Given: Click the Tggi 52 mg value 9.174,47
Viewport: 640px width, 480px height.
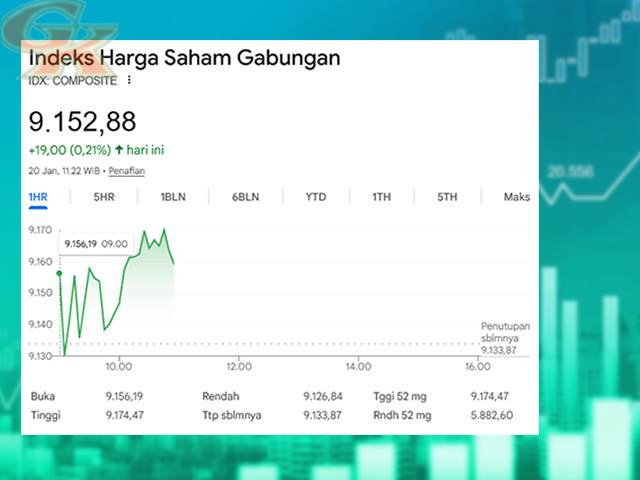Looking at the screenshot, I should [490, 396].
